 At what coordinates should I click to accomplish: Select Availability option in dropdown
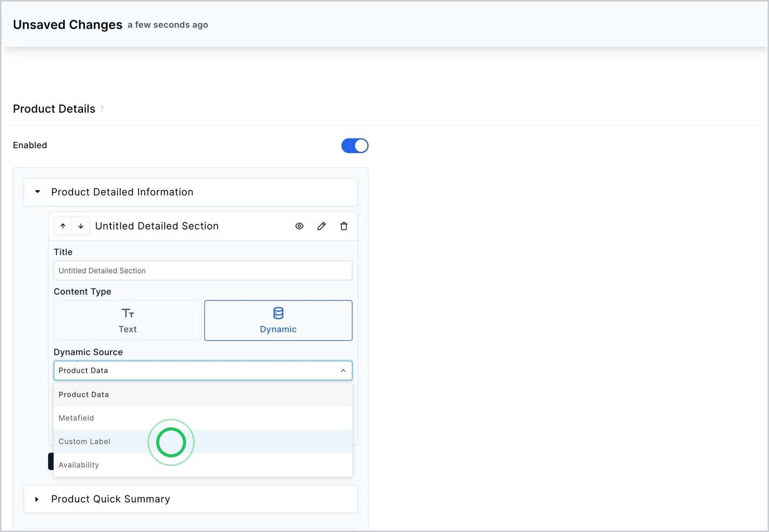click(x=203, y=465)
